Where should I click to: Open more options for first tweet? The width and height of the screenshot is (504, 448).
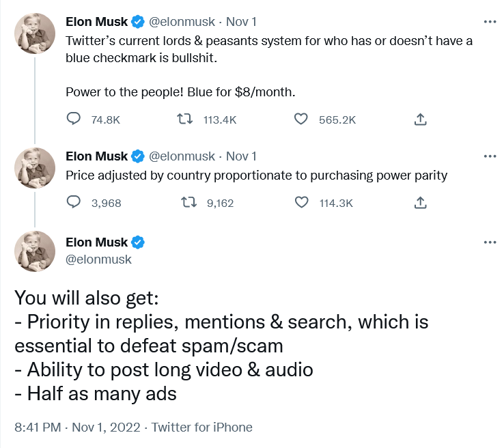490,22
